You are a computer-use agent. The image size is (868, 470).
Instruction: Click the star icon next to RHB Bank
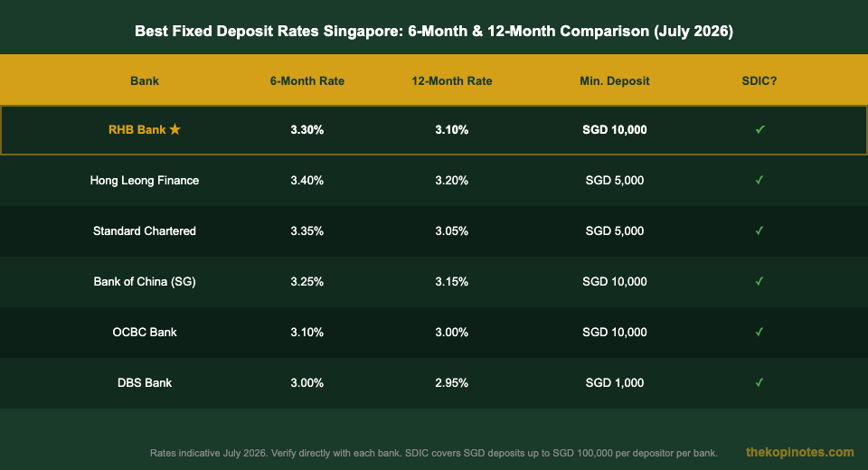[x=175, y=129]
